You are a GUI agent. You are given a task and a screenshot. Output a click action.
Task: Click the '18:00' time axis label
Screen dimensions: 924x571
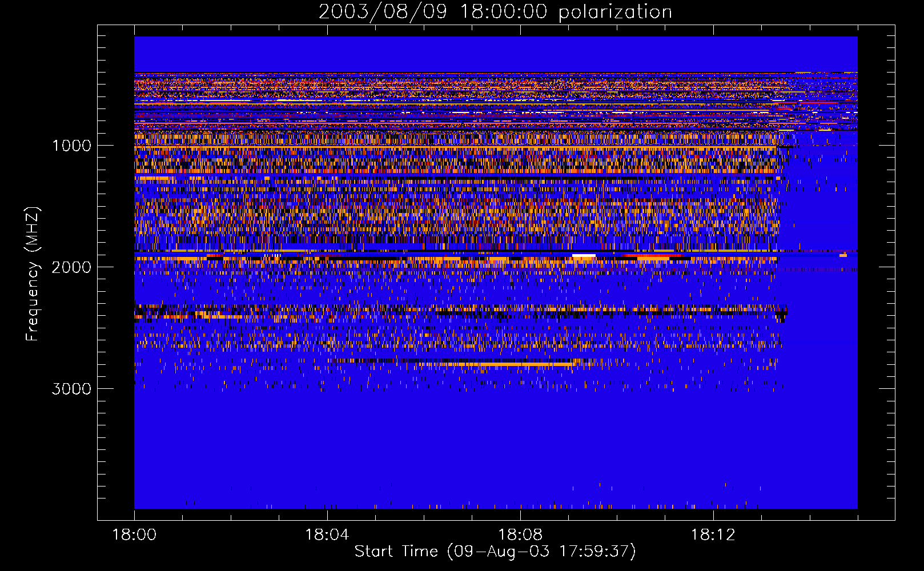[x=134, y=535]
